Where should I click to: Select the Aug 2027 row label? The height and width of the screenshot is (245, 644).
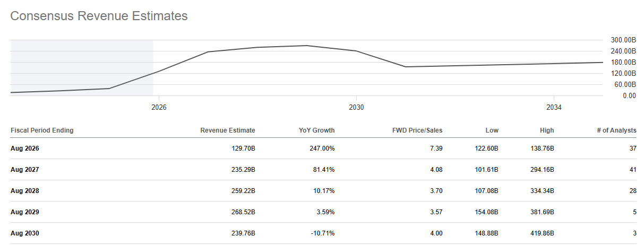[x=25, y=170]
